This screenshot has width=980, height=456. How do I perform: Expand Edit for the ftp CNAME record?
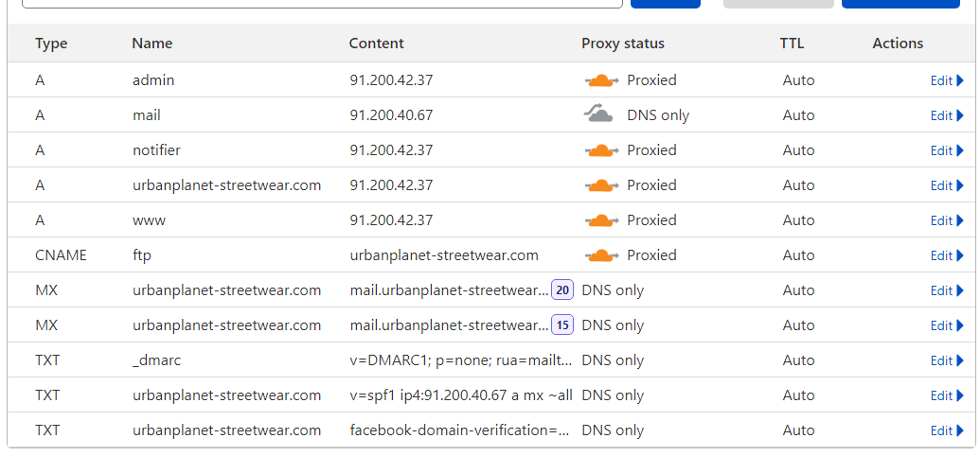946,255
